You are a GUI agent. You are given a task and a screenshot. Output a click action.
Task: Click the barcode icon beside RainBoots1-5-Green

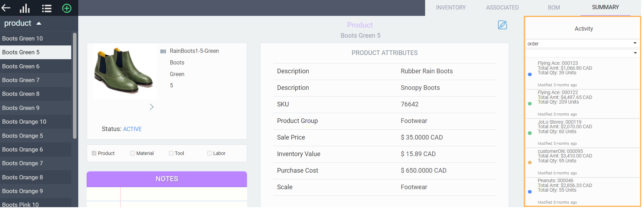point(163,51)
